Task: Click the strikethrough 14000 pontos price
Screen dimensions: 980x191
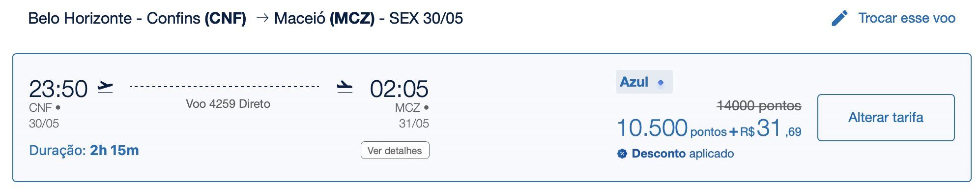Action: 759,105
